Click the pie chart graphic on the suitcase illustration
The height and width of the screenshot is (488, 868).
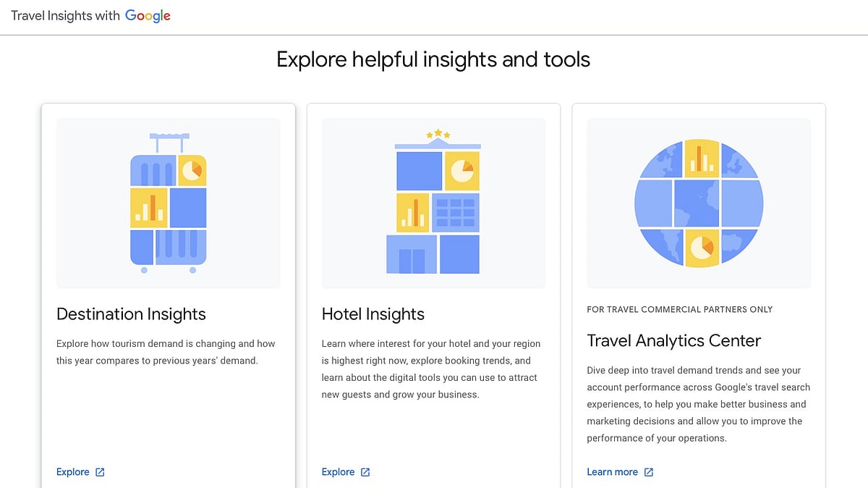tap(192, 169)
